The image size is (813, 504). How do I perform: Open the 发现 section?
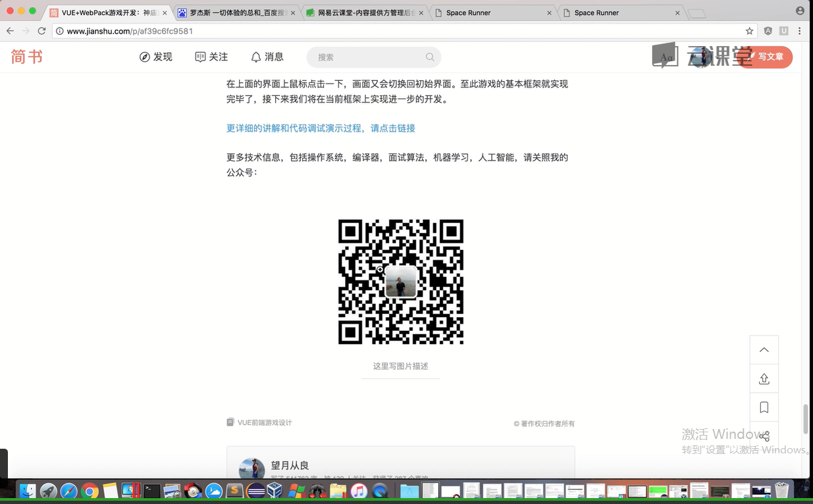156,57
